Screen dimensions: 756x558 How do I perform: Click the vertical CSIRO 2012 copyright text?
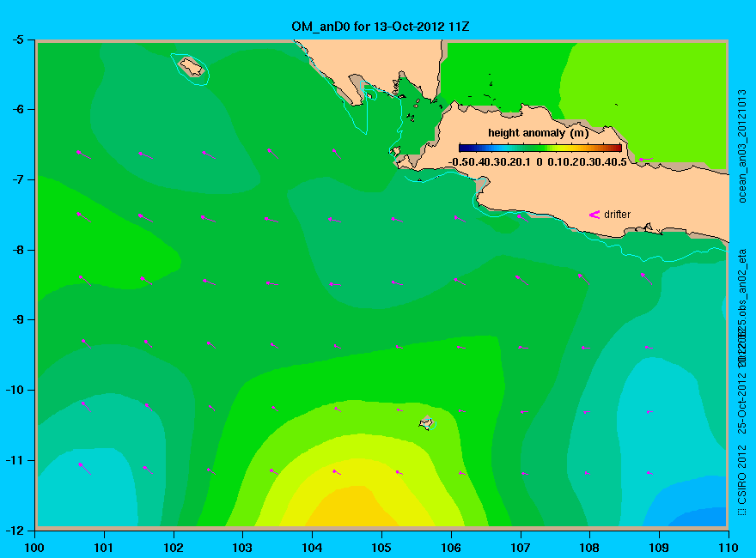tap(742, 481)
